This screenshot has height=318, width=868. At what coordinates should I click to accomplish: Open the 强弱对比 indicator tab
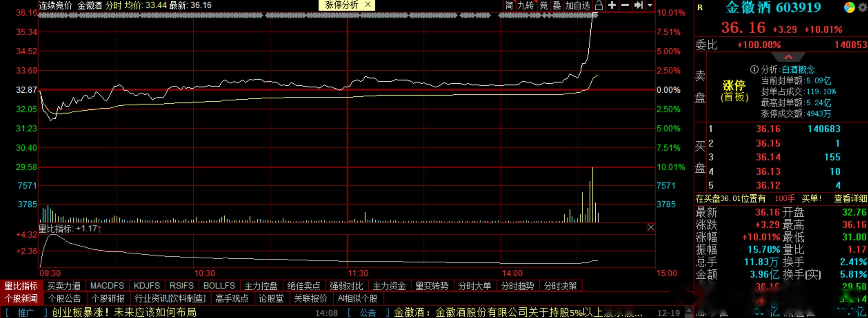(347, 286)
